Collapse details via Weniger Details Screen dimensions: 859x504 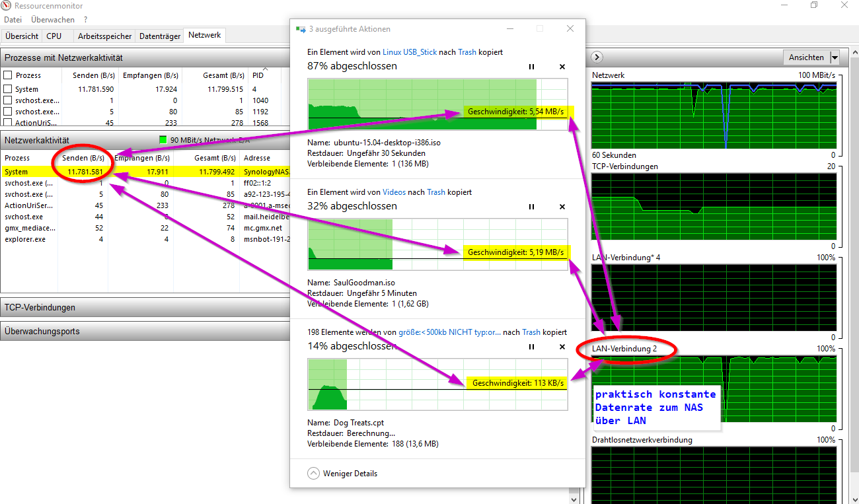tap(342, 474)
